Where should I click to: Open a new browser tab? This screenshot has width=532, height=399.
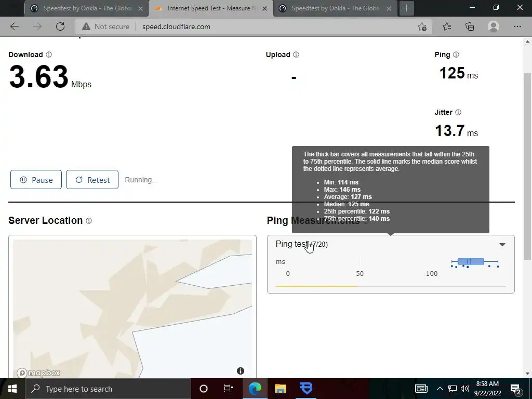tap(406, 8)
